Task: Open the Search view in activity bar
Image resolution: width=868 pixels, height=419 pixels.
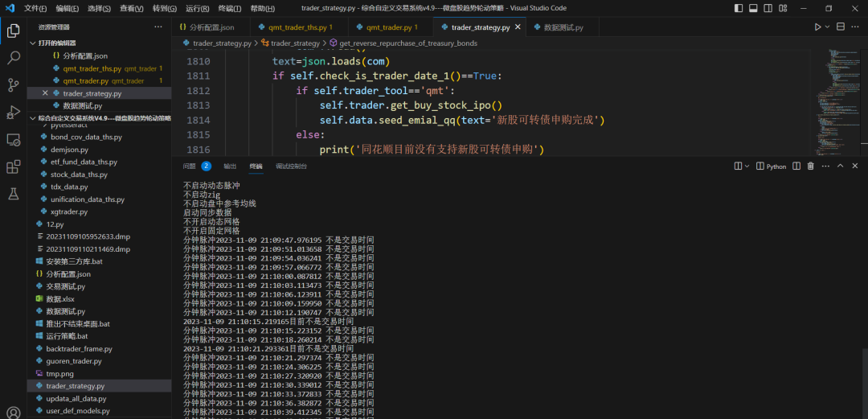Action: click(x=14, y=58)
